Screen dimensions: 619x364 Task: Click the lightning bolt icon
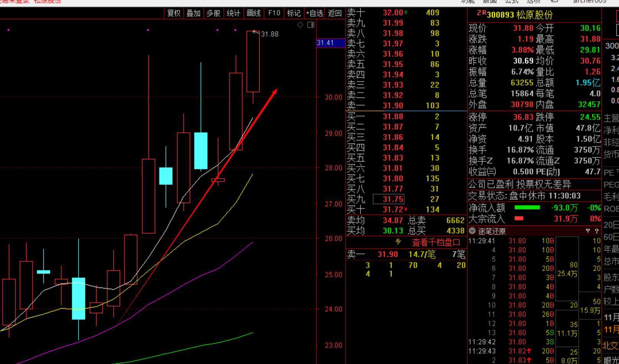click(x=398, y=242)
